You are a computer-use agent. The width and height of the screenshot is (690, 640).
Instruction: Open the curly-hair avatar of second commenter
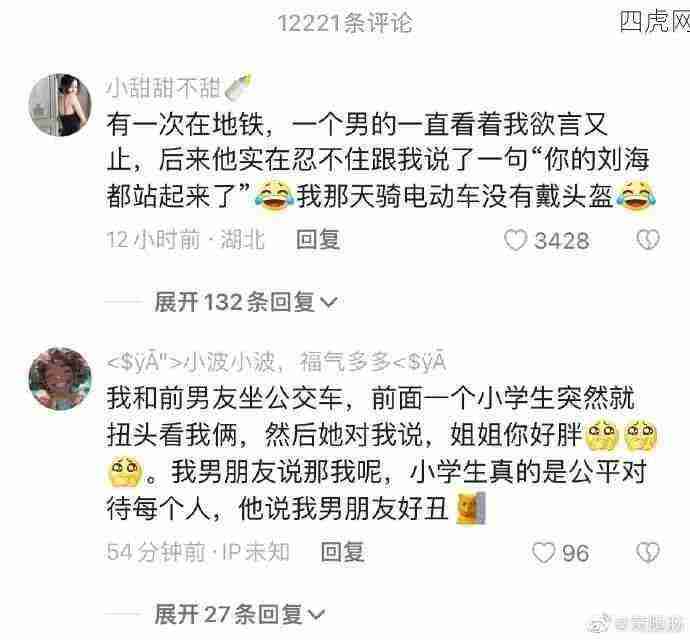(x=60, y=379)
